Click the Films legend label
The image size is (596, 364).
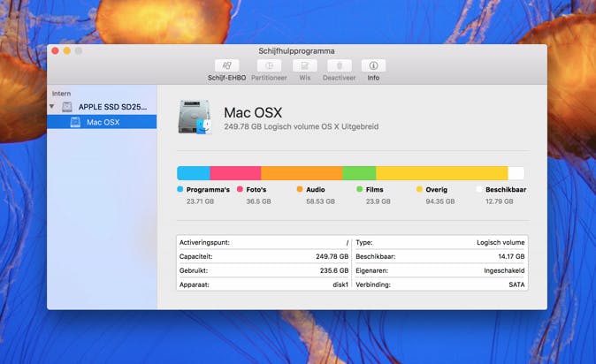(x=374, y=190)
